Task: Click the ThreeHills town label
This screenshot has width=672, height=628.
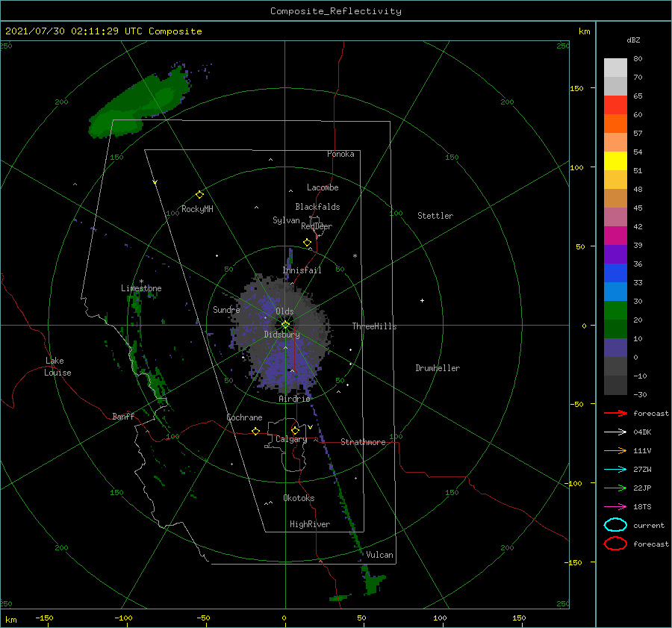Action: point(375,326)
